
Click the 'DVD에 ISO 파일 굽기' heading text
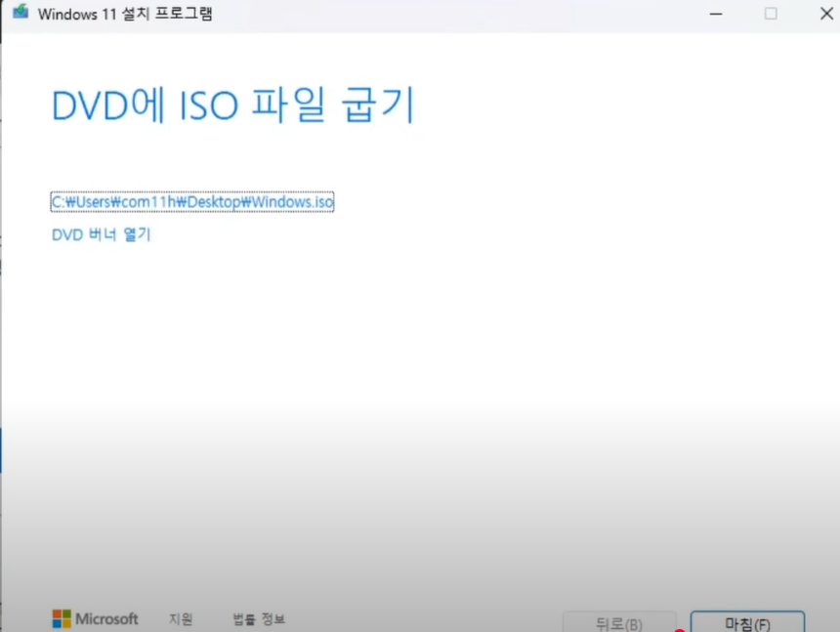(233, 105)
